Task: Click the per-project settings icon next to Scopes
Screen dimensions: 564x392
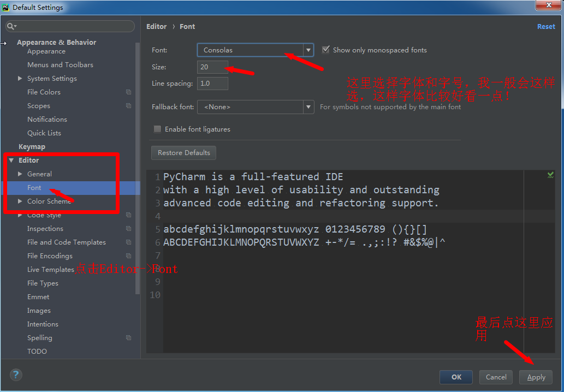Action: 129,106
